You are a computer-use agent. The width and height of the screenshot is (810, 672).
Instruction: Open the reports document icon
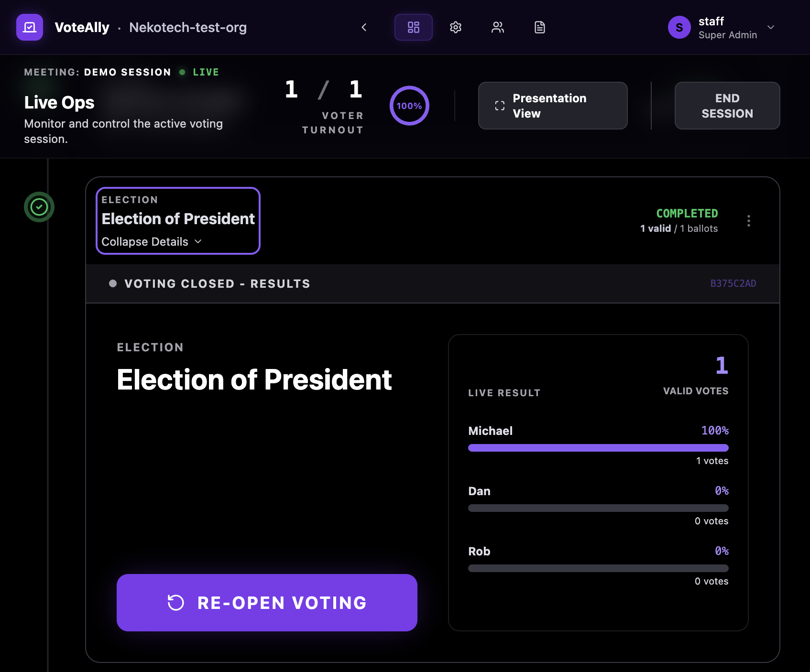(x=539, y=27)
